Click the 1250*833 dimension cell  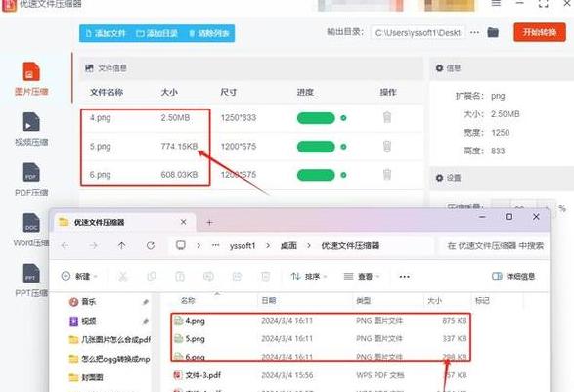[239, 118]
